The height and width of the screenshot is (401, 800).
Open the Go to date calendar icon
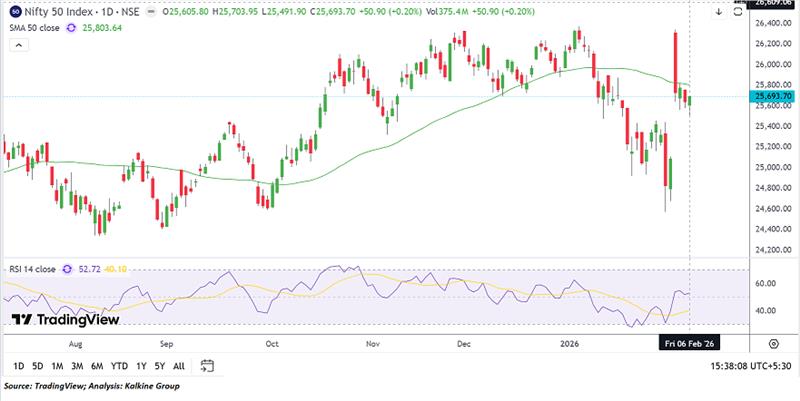click(x=207, y=365)
